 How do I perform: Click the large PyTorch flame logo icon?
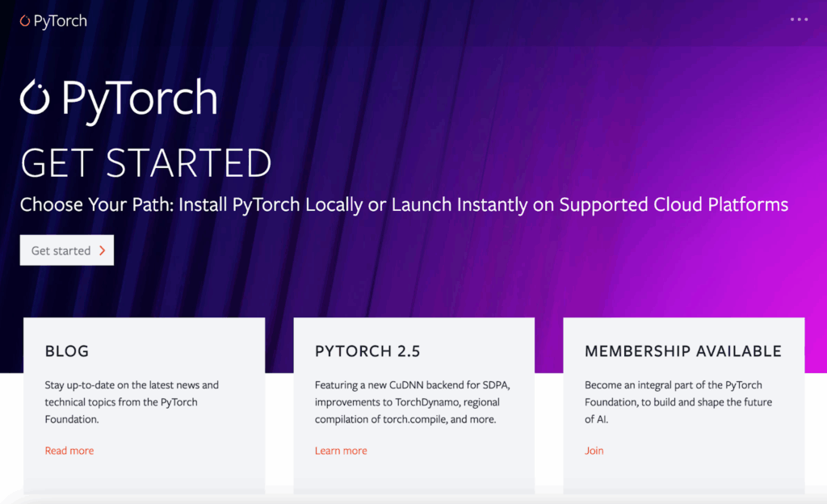pyautogui.click(x=35, y=96)
